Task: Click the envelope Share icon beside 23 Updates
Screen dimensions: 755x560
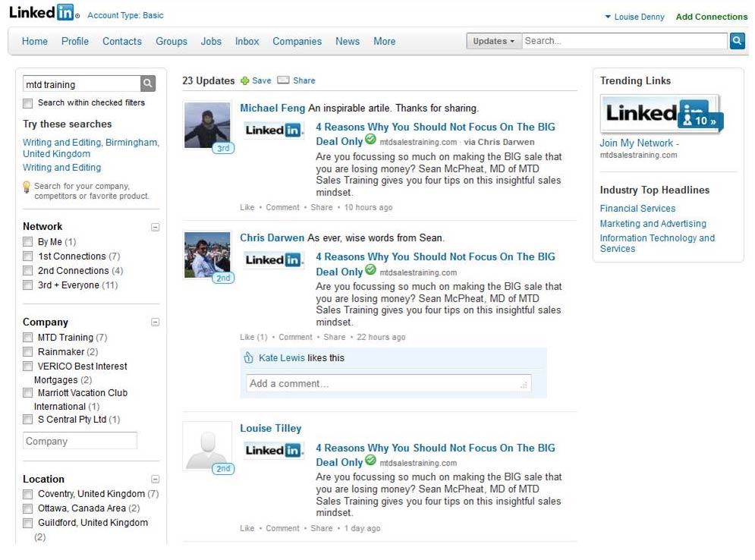Action: click(x=283, y=80)
